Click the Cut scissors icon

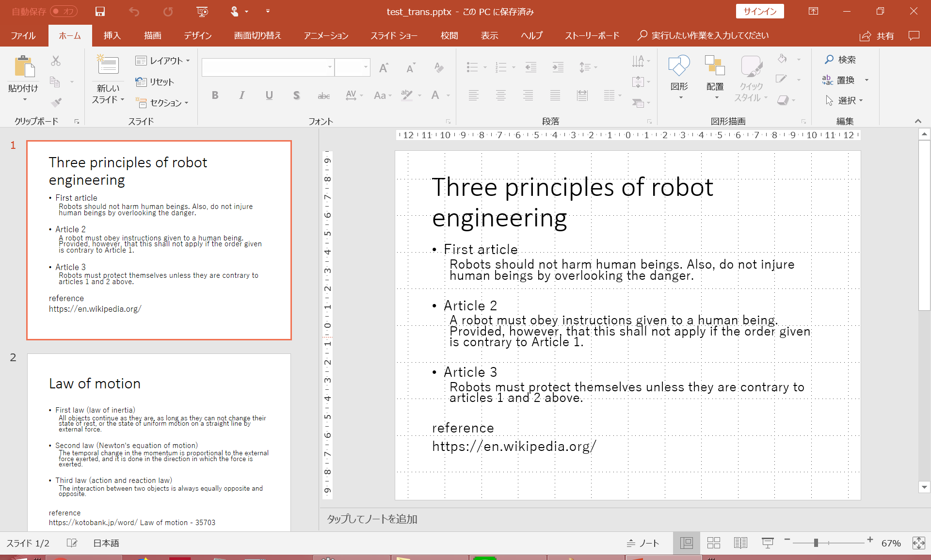click(x=56, y=61)
